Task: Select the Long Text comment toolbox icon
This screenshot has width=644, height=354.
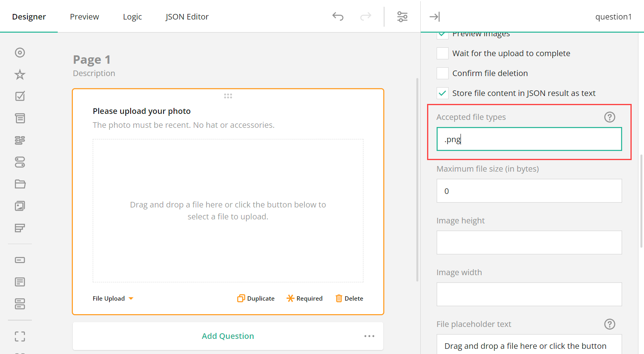Action: click(20, 282)
